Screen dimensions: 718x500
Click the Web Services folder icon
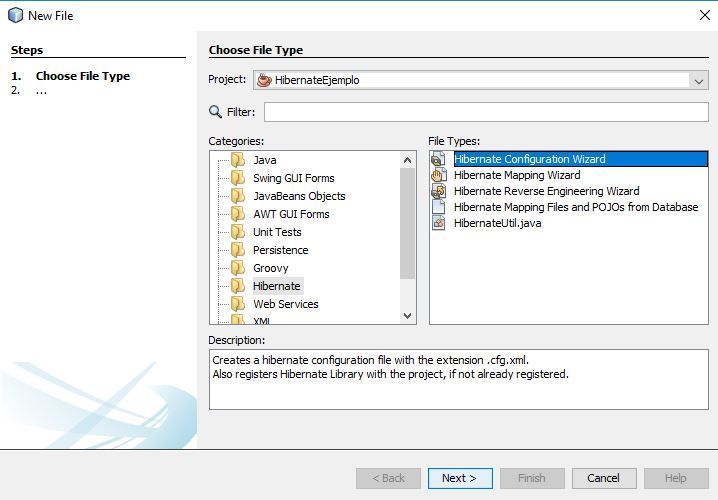pos(238,304)
